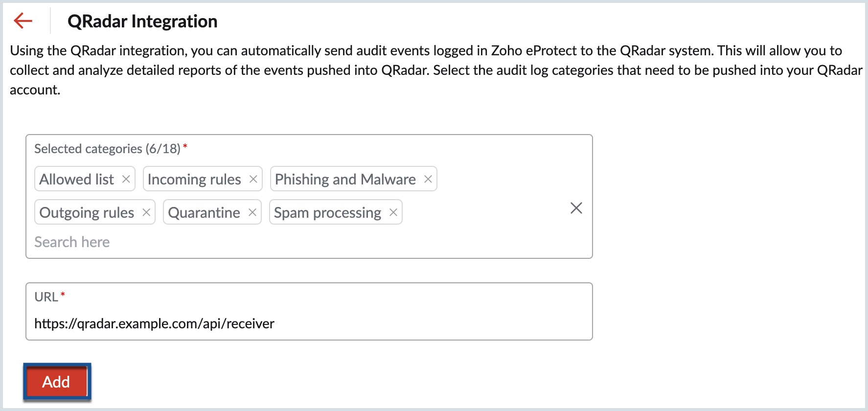
Task: Remove Phishing and Malware category chip
Action: (x=428, y=179)
